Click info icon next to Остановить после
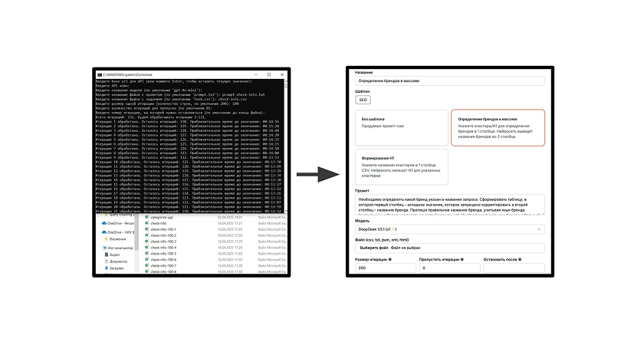Viewport: 644px width, 345px height. (519, 260)
